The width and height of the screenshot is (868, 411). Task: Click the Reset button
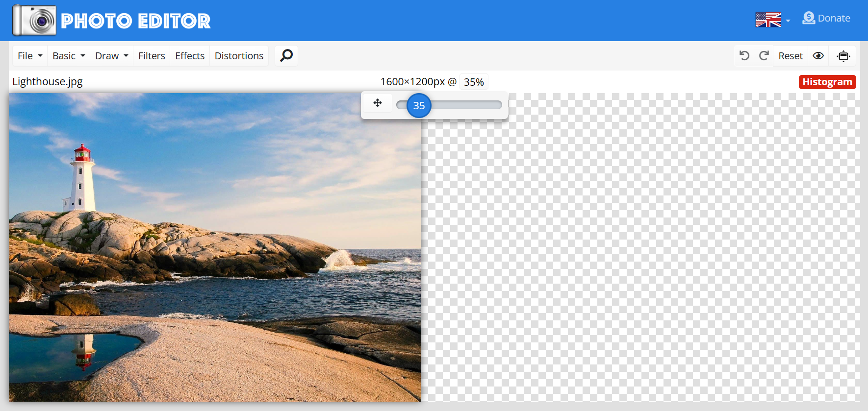click(791, 56)
